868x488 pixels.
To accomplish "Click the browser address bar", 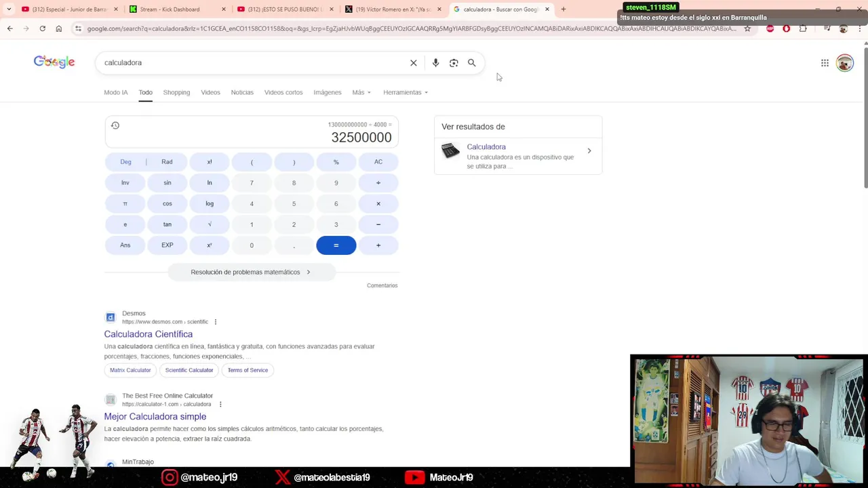I will coord(410,28).
